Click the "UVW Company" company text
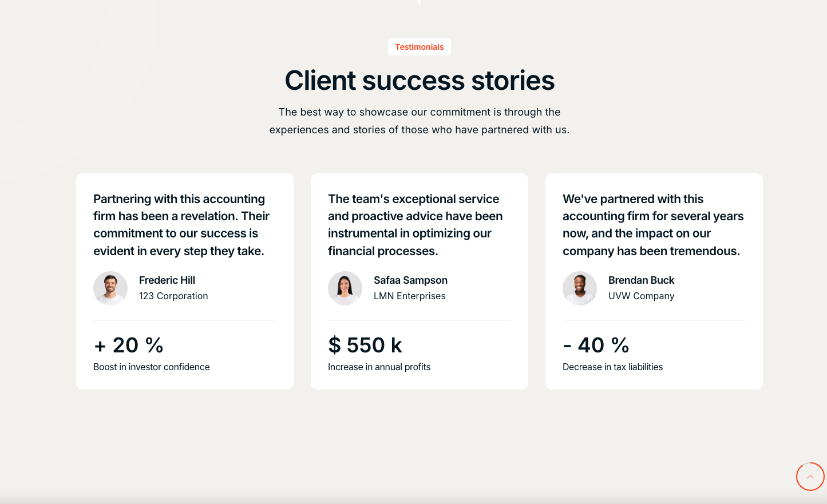 (641, 296)
